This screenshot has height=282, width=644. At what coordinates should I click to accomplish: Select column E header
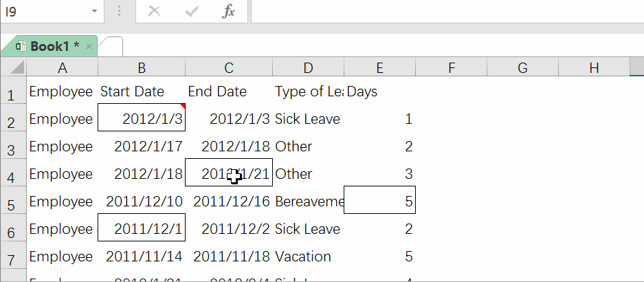pos(379,67)
